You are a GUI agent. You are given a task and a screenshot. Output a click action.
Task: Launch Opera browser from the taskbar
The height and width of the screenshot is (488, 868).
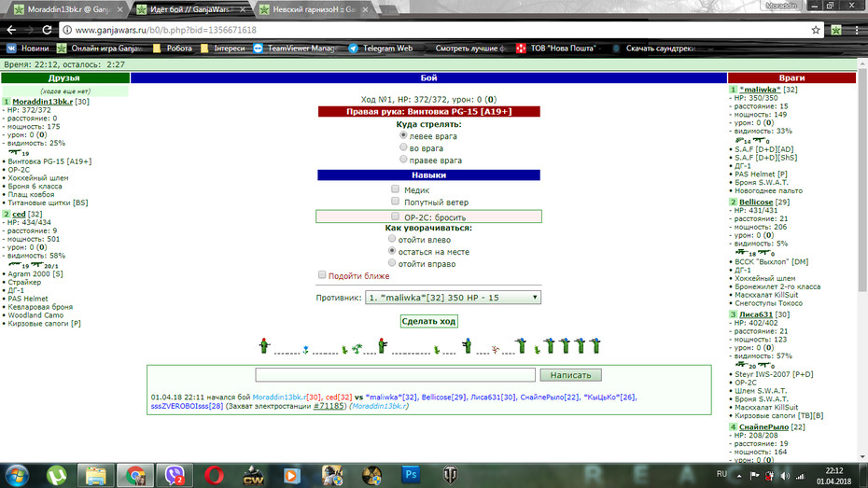click(215, 476)
